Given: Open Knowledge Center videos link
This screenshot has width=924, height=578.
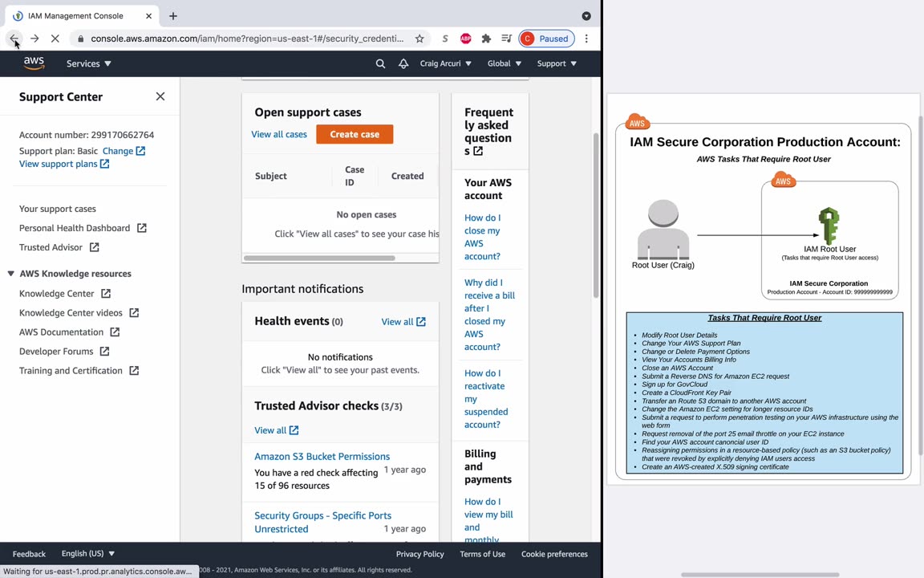Looking at the screenshot, I should (x=79, y=312).
